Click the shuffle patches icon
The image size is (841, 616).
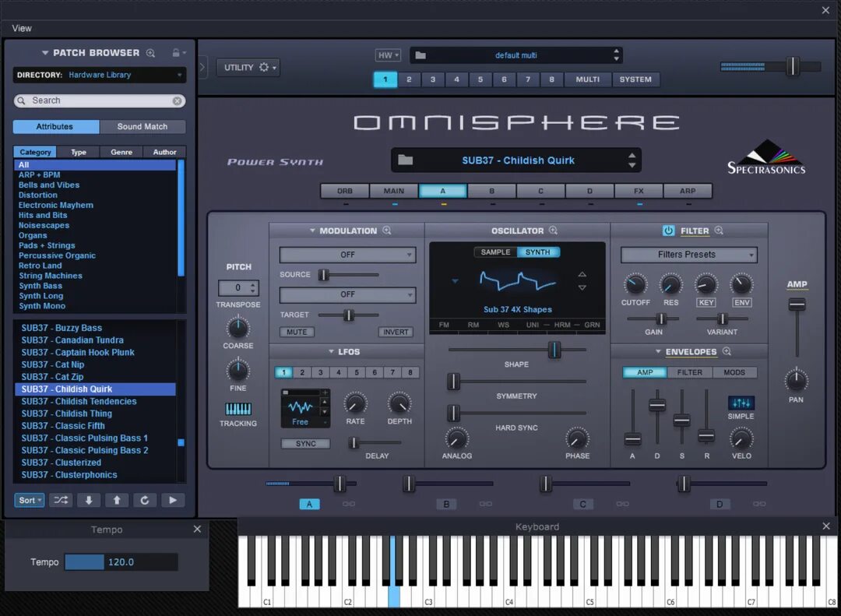pyautogui.click(x=61, y=500)
